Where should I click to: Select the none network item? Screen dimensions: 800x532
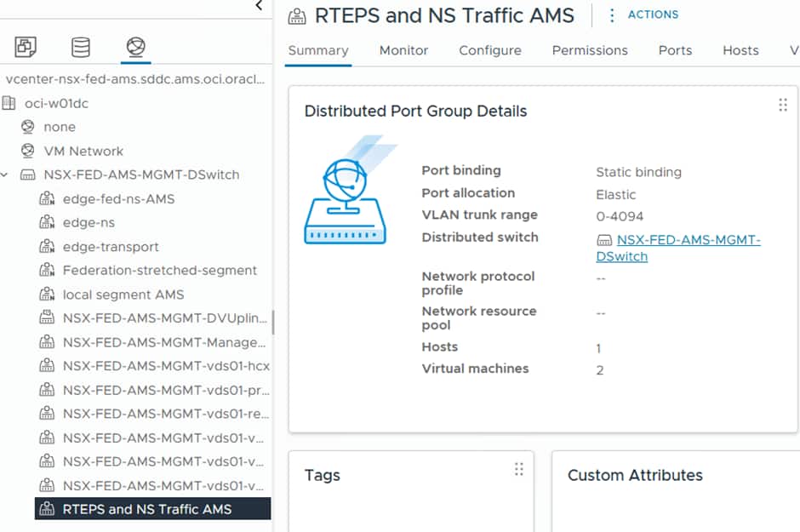point(60,127)
